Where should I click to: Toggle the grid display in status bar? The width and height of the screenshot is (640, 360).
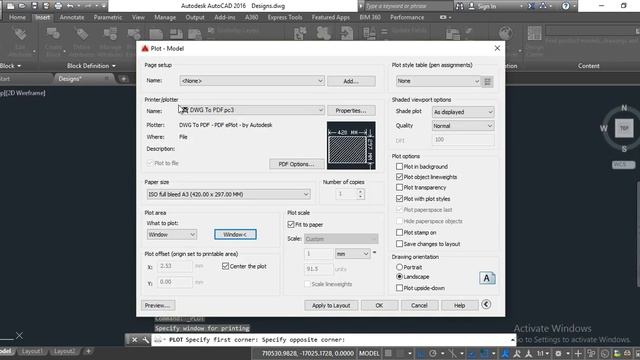click(x=389, y=353)
